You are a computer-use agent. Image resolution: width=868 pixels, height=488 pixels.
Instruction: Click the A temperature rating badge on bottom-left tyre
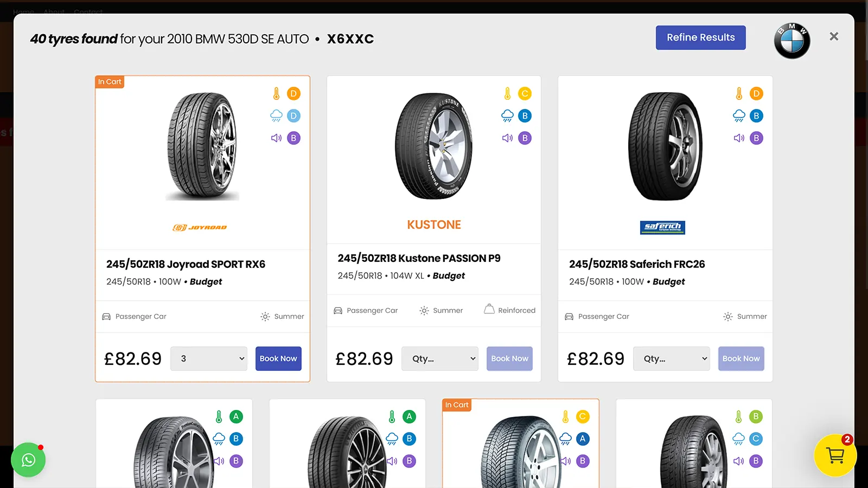[x=236, y=416]
